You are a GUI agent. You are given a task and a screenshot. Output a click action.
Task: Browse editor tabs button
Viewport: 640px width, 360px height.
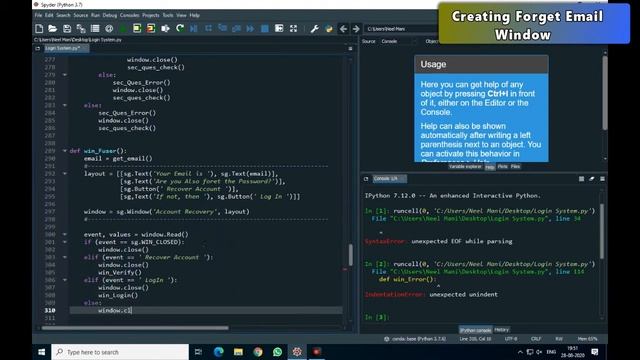[x=38, y=48]
